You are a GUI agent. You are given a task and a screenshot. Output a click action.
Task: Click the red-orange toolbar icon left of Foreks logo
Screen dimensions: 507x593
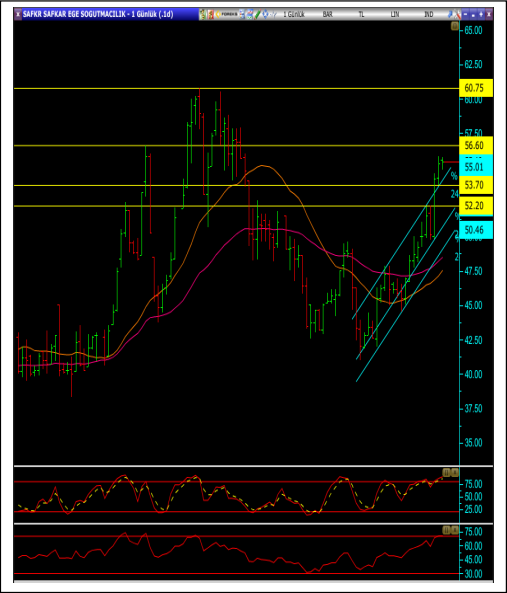(211, 14)
